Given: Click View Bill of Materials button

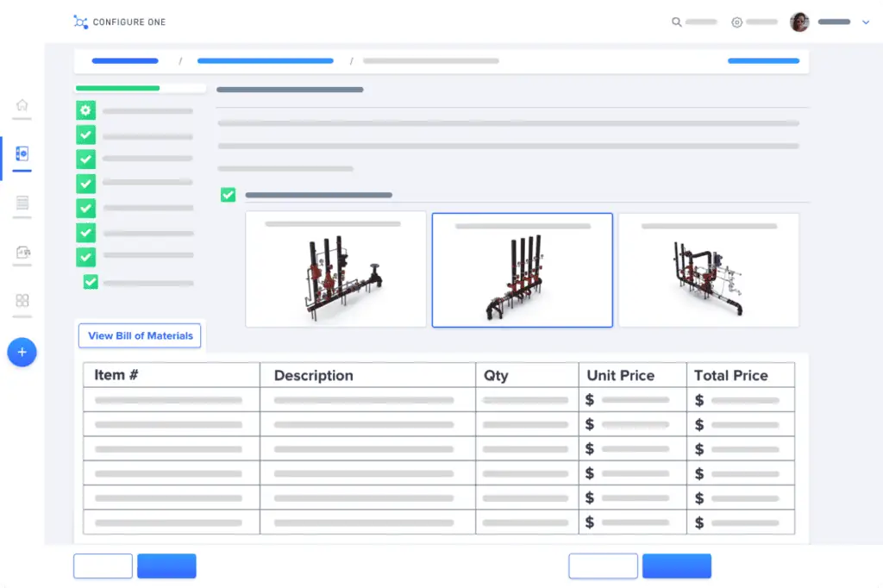Looking at the screenshot, I should (140, 335).
